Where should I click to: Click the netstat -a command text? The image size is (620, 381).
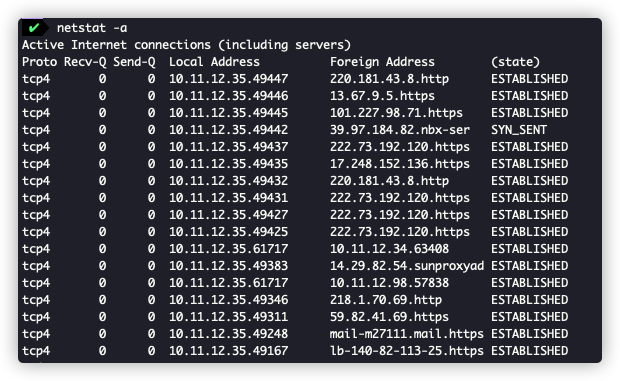coord(92,28)
